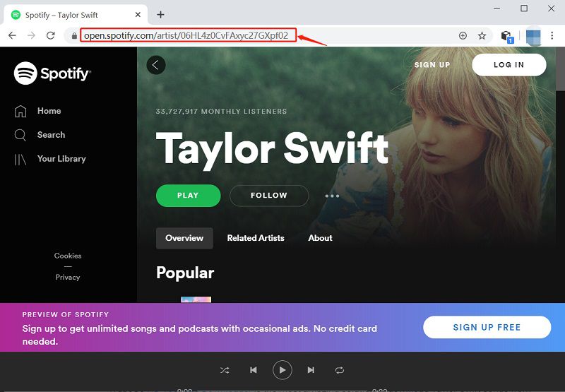Close the Spotify – Taylor Swift tab

coord(138,15)
